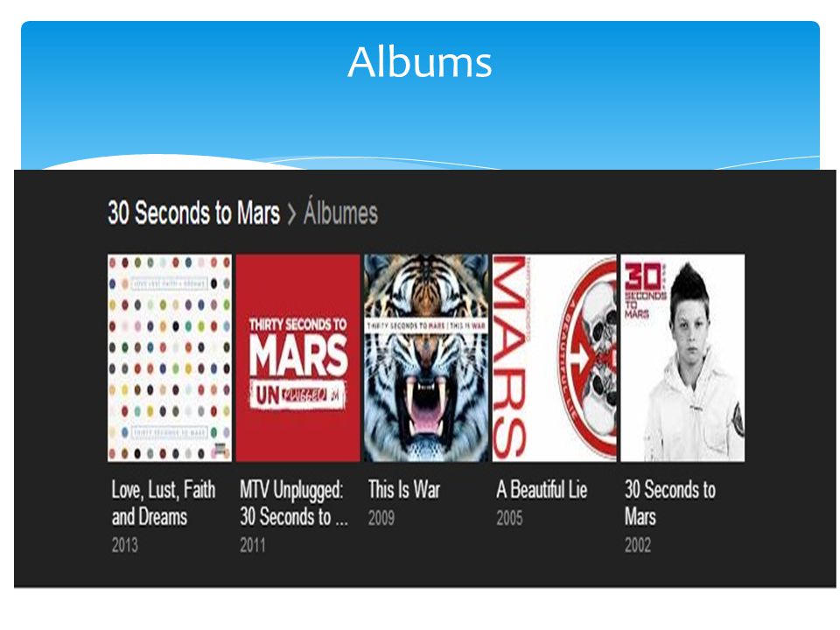Click the 2009 release year under This Is War
Screen dimensions: 840x630
point(381,518)
